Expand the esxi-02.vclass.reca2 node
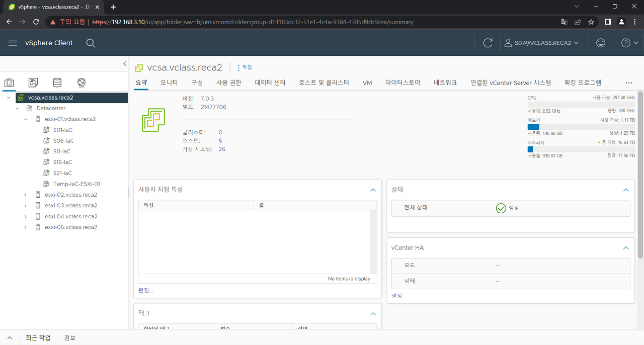Screen dimensions: 644x345 tap(26, 195)
